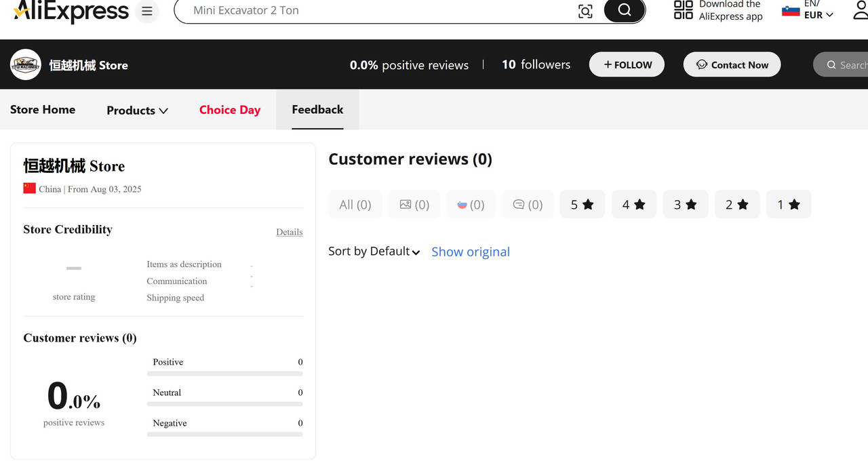This screenshot has width=868, height=461.
Task: Click the Neutral reviews progress bar
Action: pyautogui.click(x=224, y=404)
